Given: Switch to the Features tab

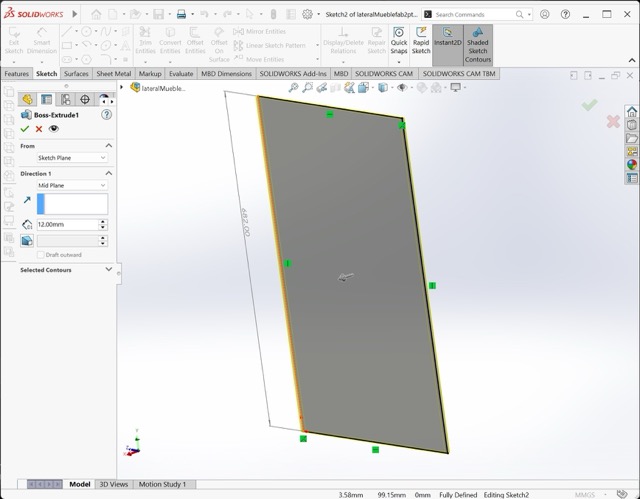Looking at the screenshot, I should coord(16,73).
